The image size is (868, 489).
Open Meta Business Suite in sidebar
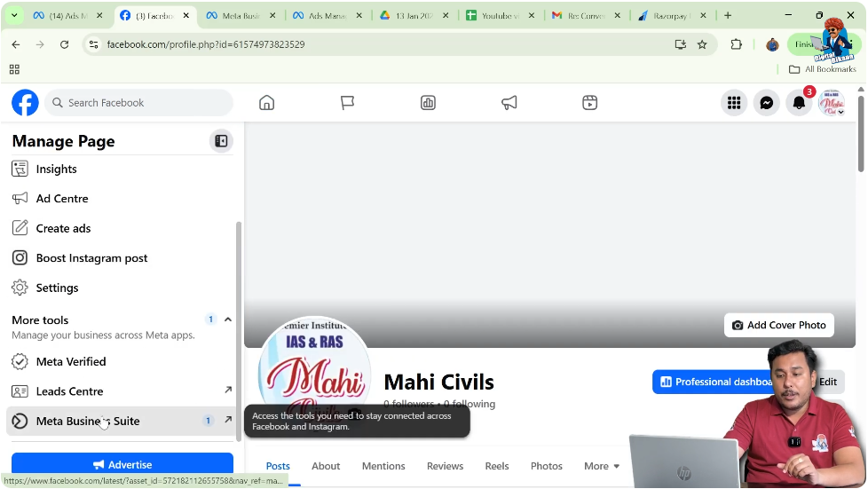88,421
